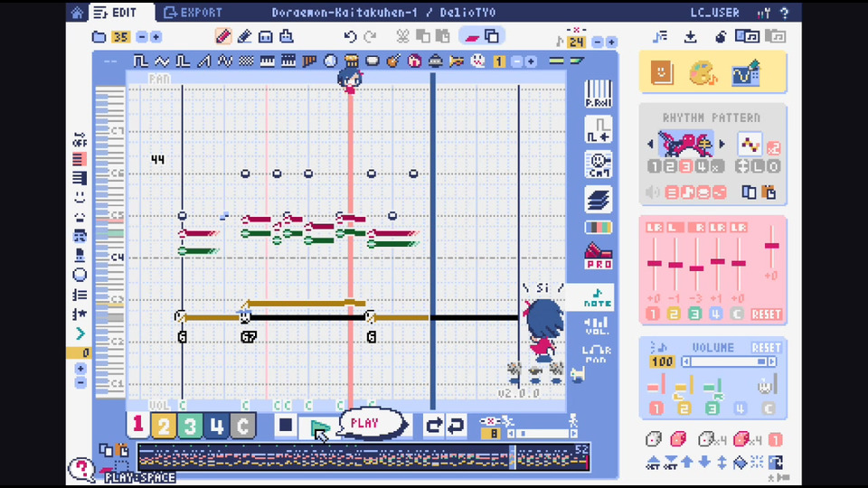Open the character face notebook icon

662,72
